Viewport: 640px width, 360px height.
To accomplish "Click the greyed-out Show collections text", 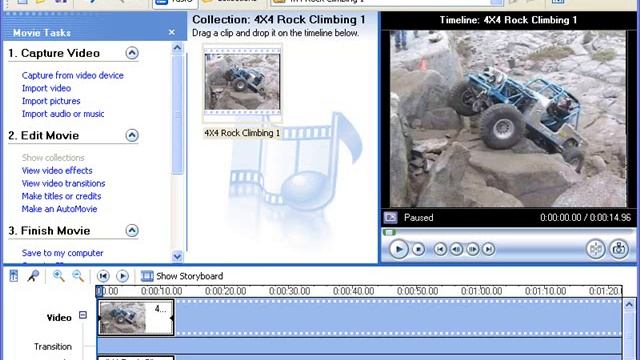I will [x=53, y=158].
